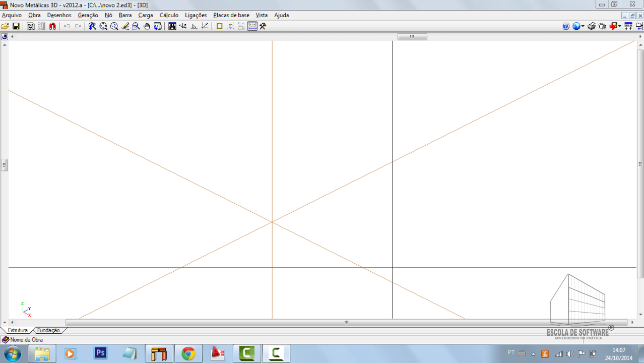
Task: Open the Placas de base menu
Action: coord(231,15)
